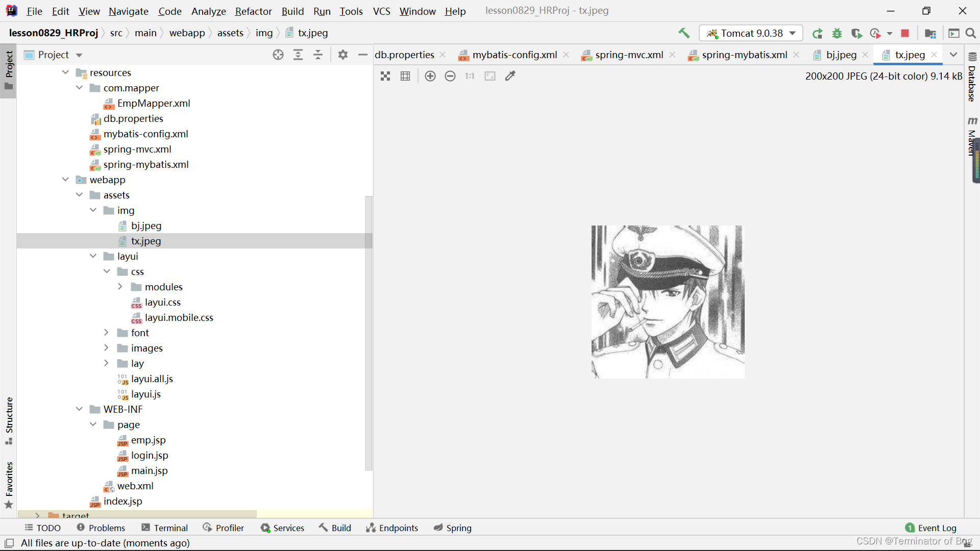Run with Profiler icon
This screenshot has width=980, height=551.
click(876, 33)
